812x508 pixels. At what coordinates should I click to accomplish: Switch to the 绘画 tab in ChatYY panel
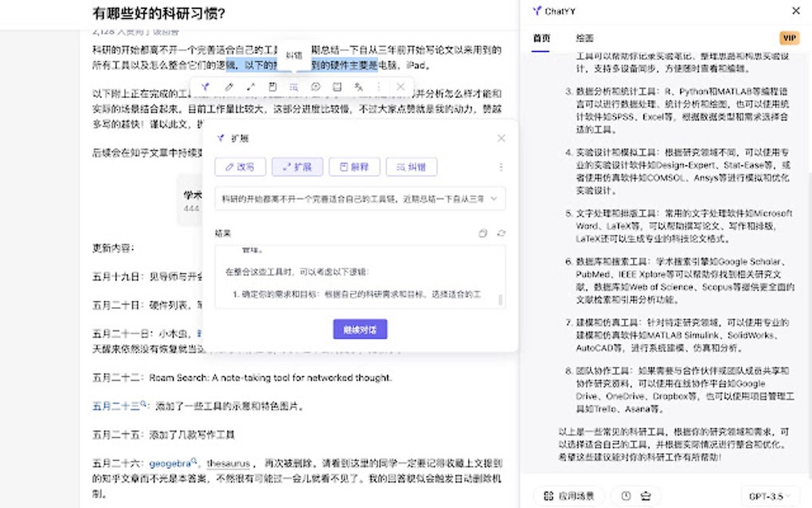[x=584, y=38]
